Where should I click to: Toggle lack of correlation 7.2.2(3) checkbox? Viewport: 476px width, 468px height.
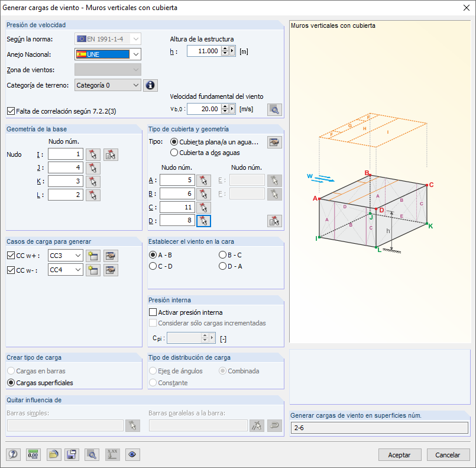click(x=11, y=111)
